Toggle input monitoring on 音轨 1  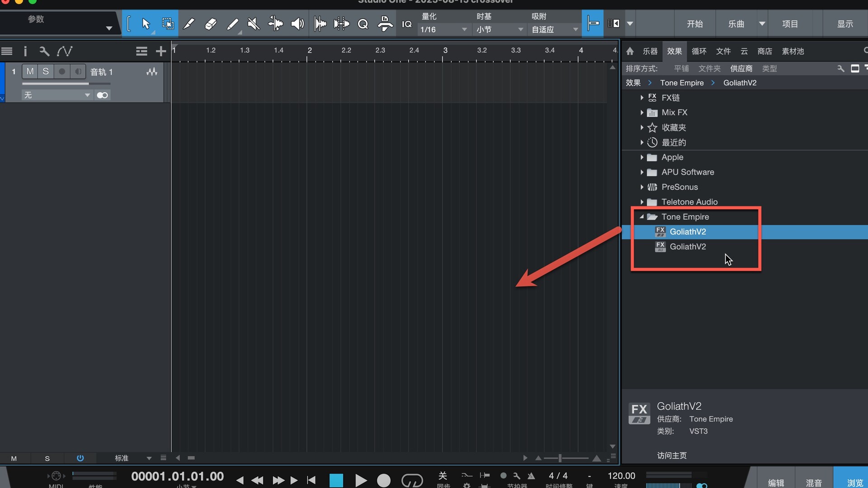pyautogui.click(x=78, y=71)
